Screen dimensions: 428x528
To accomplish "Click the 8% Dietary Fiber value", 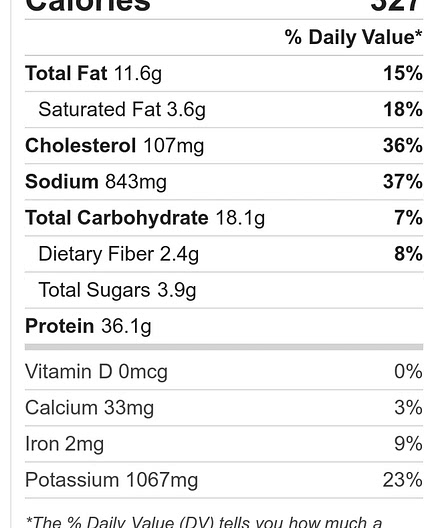I will coord(408,254).
